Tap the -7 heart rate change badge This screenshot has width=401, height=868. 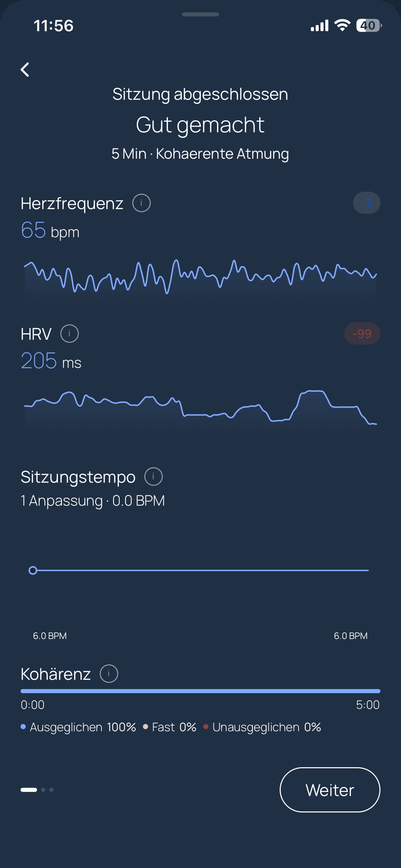(367, 203)
